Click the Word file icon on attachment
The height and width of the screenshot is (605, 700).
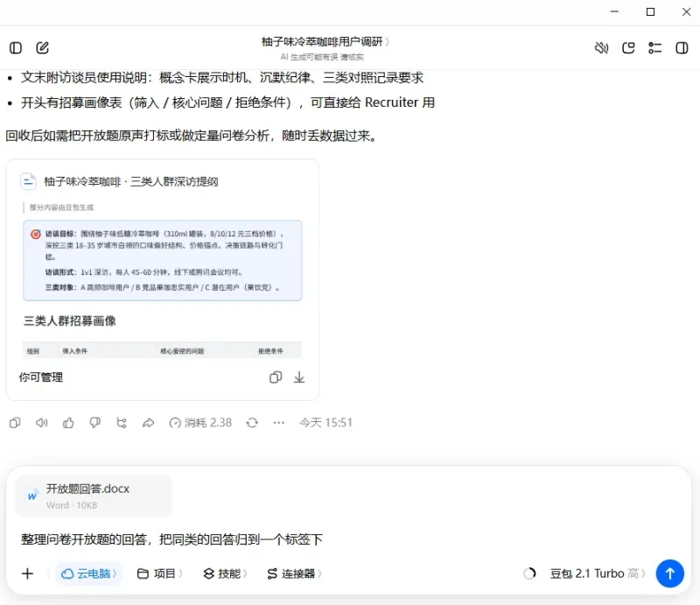[x=32, y=496]
